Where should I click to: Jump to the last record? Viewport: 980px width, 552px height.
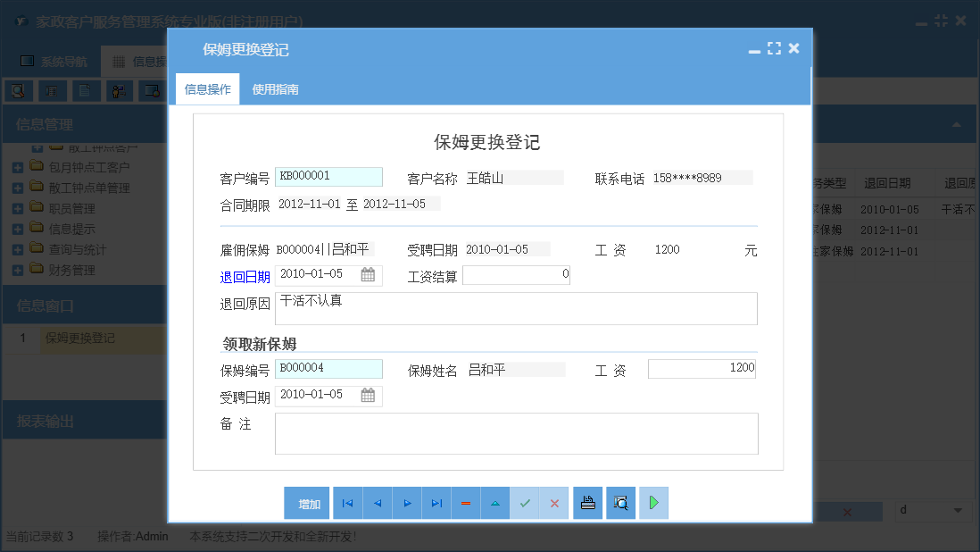coord(436,503)
